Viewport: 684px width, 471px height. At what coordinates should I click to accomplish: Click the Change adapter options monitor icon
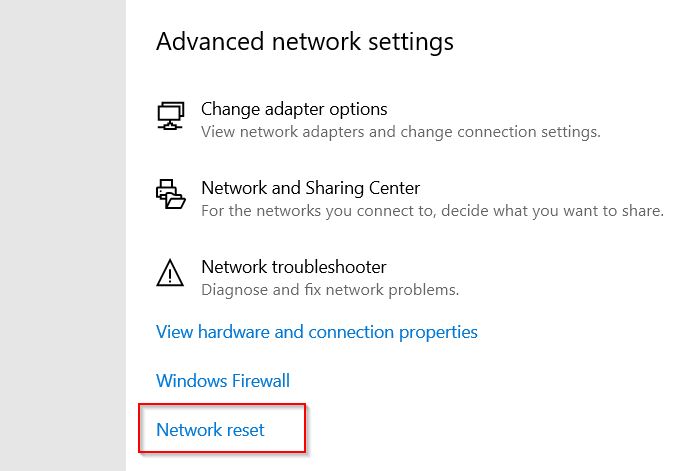[171, 116]
